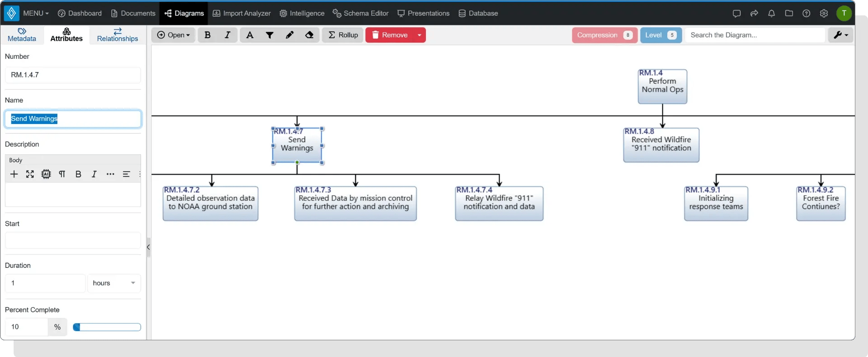Go to Dashboard
Viewport: 868px width, 357px height.
click(x=80, y=13)
